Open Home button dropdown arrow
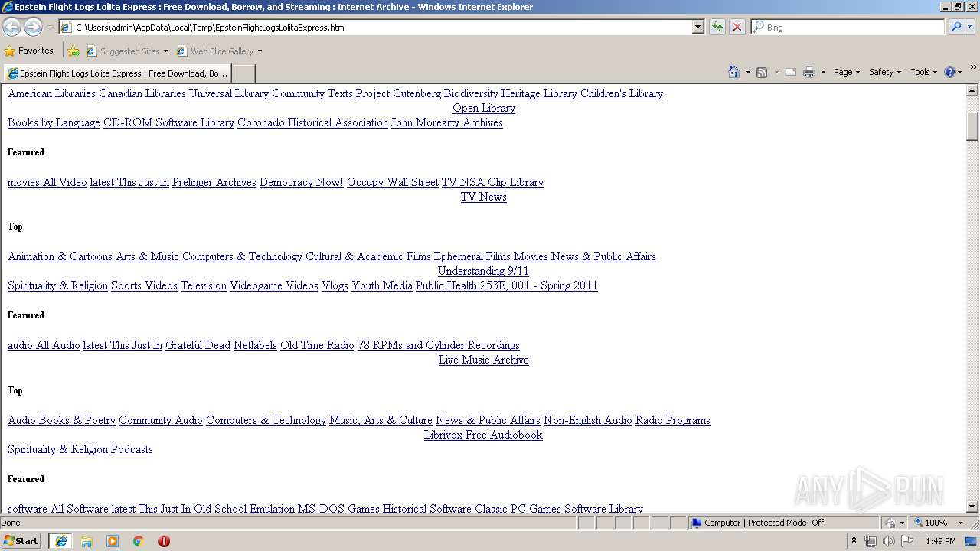Image resolution: width=980 pixels, height=551 pixels. 747,72
